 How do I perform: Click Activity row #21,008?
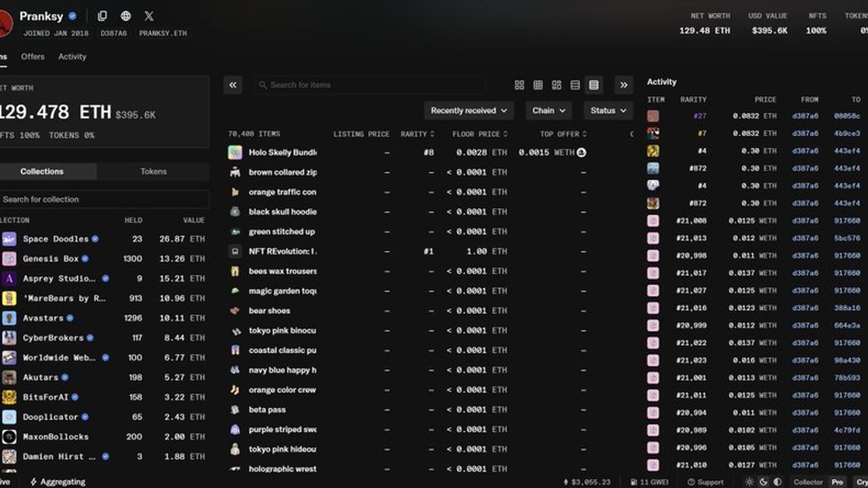click(x=754, y=221)
